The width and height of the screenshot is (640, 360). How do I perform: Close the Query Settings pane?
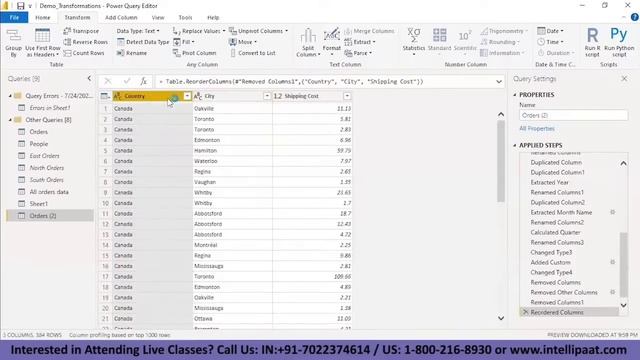pos(624,78)
